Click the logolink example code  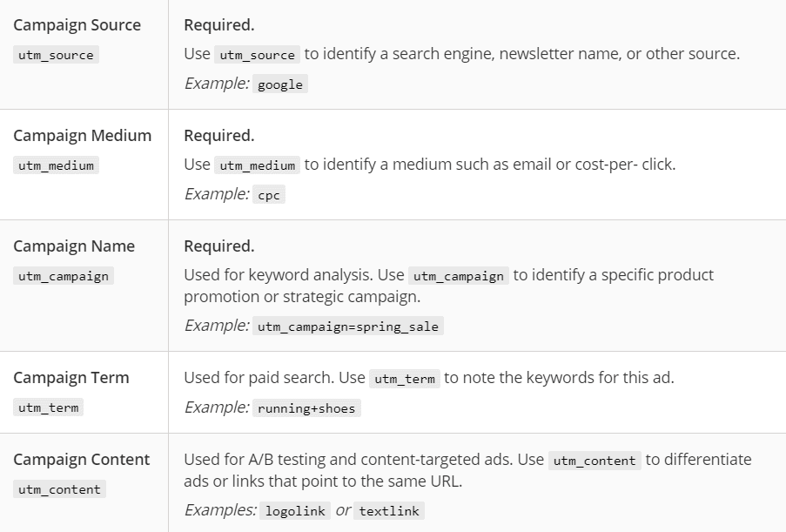tap(295, 511)
